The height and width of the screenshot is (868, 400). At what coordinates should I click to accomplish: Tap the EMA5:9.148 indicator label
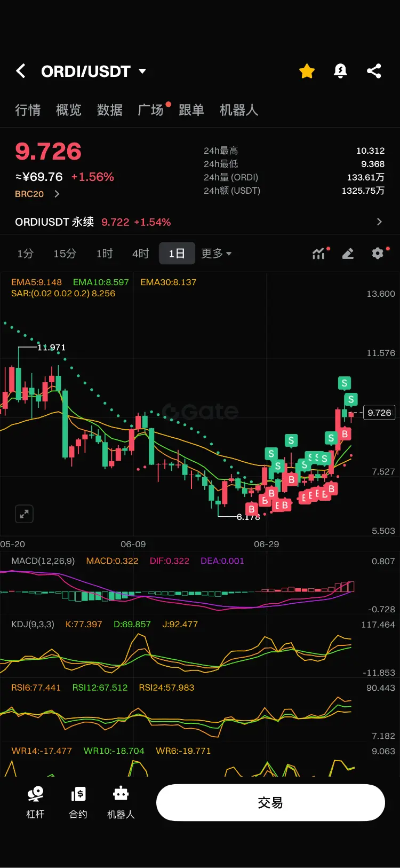[36, 282]
